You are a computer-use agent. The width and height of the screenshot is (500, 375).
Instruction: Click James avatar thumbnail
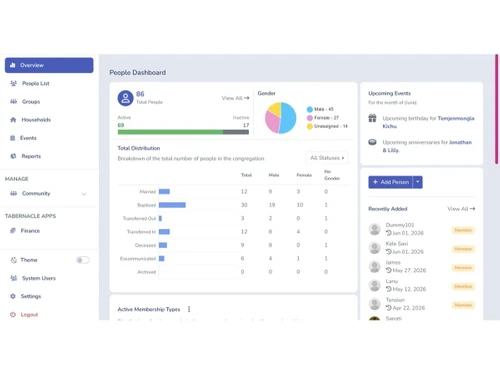point(375,266)
